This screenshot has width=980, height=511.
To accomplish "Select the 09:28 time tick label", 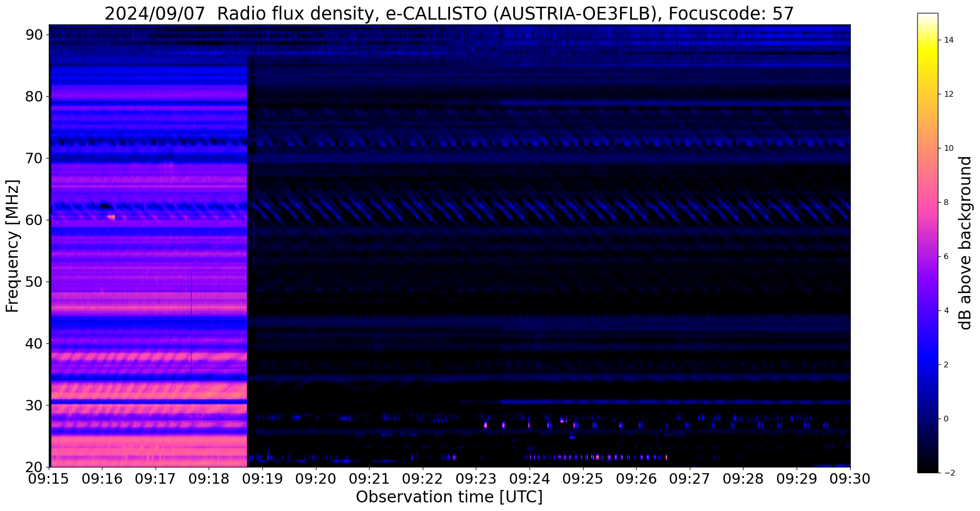I will click(743, 479).
